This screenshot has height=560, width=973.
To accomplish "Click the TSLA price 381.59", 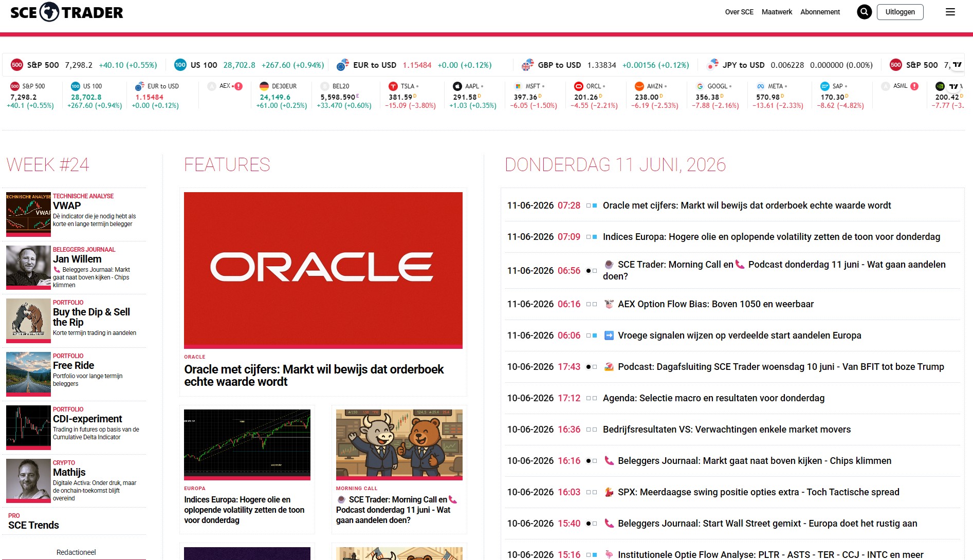I will [400, 97].
